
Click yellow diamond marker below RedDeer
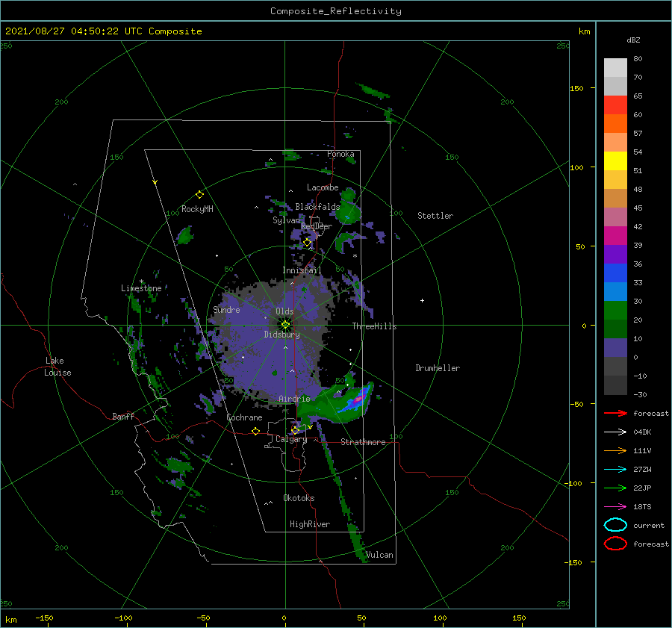(308, 243)
